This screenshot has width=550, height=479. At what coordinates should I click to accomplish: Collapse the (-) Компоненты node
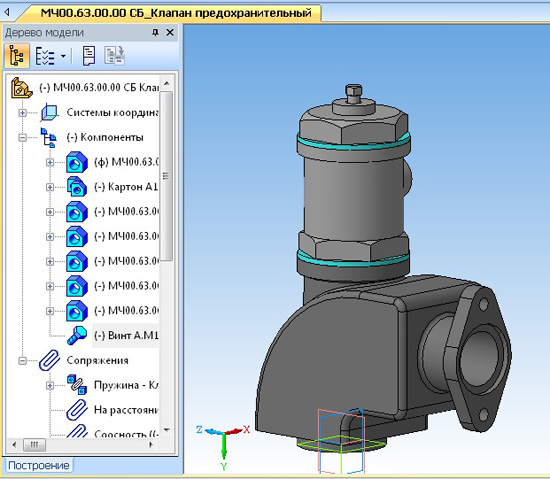(22, 137)
